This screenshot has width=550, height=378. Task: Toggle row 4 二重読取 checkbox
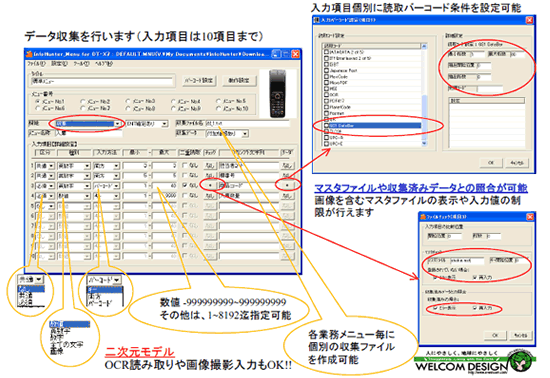tap(185, 195)
